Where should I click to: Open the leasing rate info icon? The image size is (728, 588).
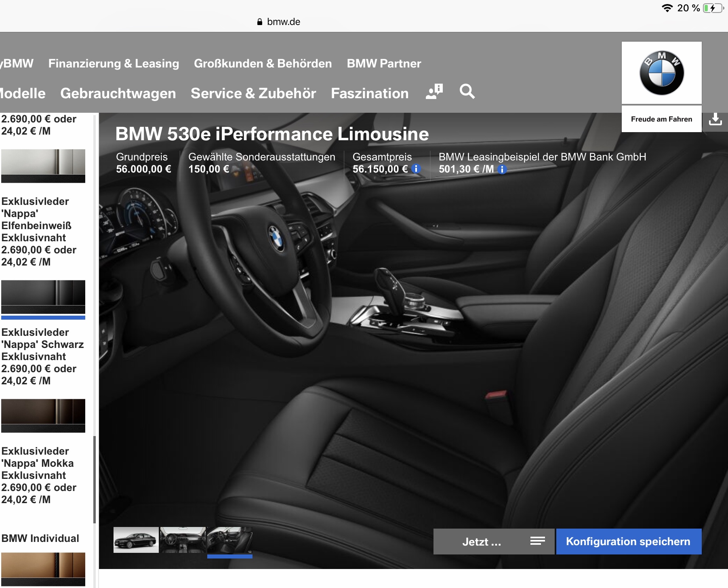(502, 169)
